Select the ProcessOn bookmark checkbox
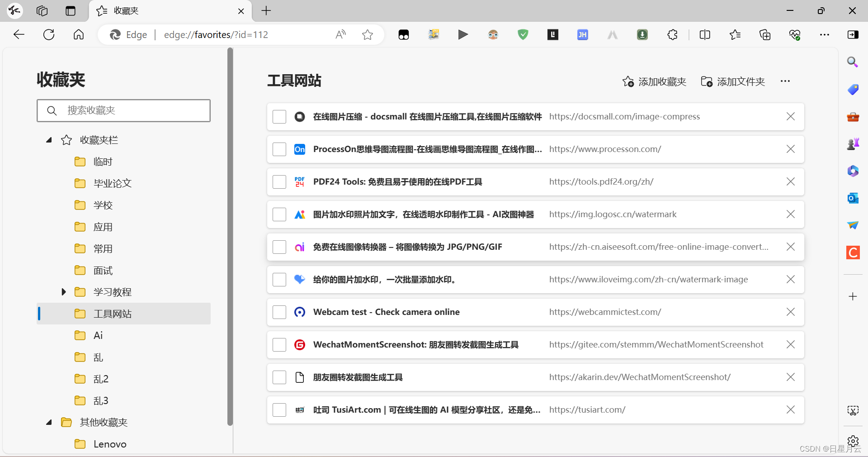This screenshot has height=457, width=868. (x=279, y=149)
